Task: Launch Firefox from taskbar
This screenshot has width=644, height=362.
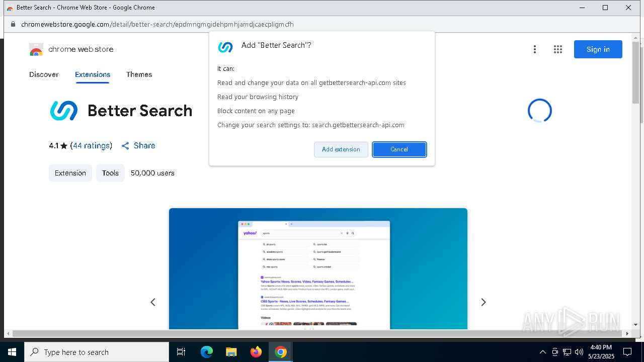Action: point(256,352)
